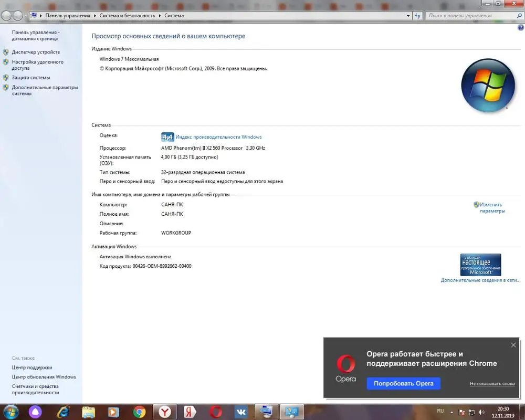
Task: Go to 'Система и безопасность' breadcrumb
Action: click(x=127, y=15)
